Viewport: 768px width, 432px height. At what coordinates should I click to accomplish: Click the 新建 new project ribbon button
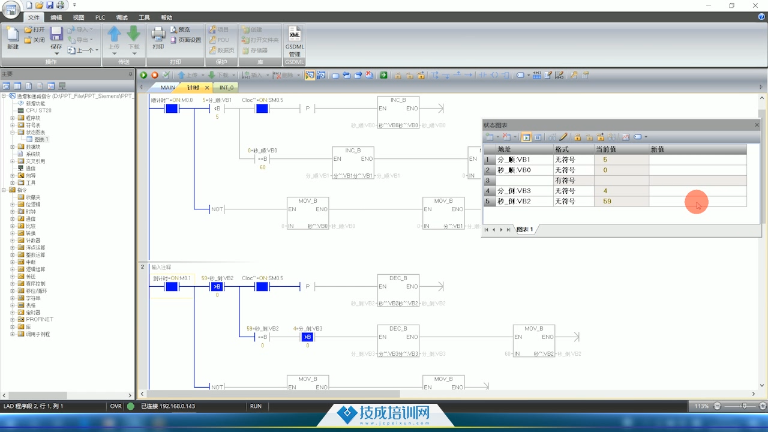(13, 38)
